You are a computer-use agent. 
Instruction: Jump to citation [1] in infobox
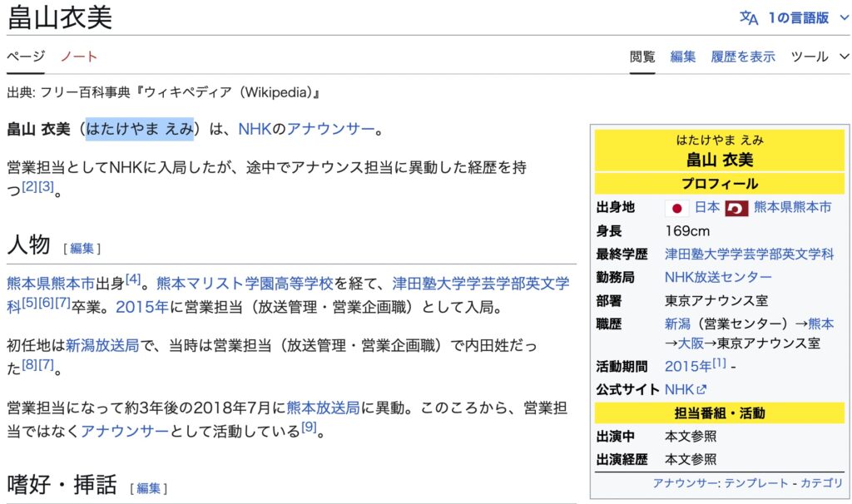[719, 363]
